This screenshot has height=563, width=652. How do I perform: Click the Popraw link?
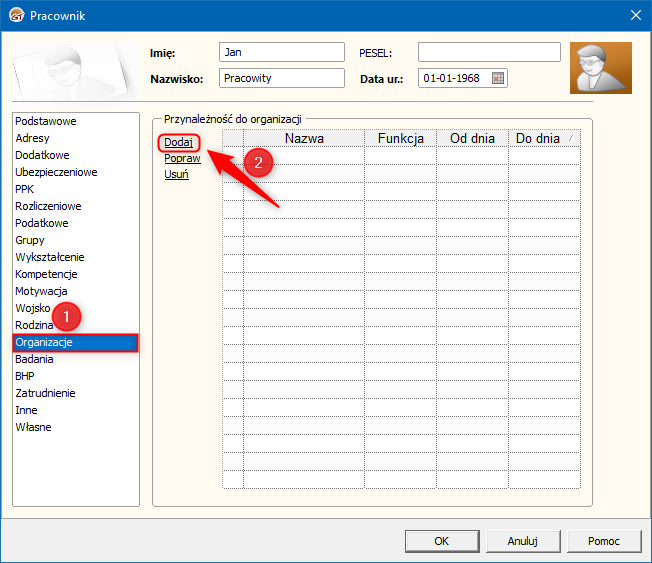click(182, 158)
